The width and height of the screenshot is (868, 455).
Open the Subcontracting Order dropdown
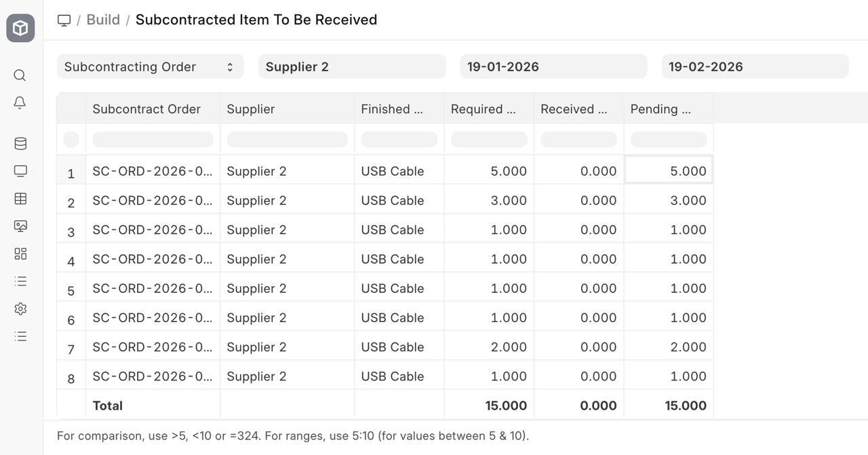point(150,66)
